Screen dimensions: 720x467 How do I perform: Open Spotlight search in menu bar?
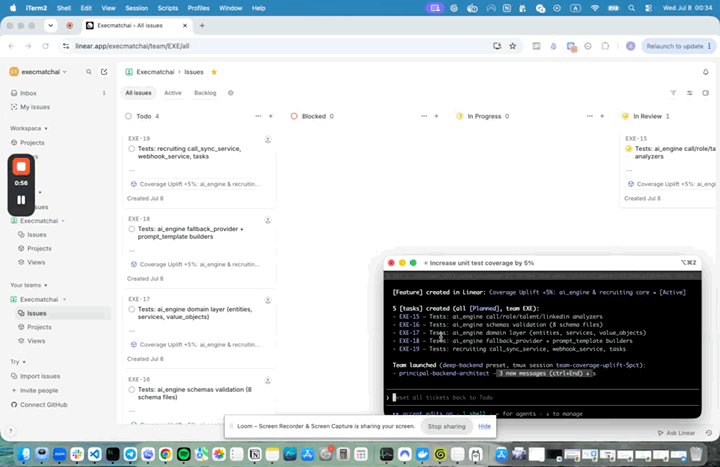[x=631, y=8]
